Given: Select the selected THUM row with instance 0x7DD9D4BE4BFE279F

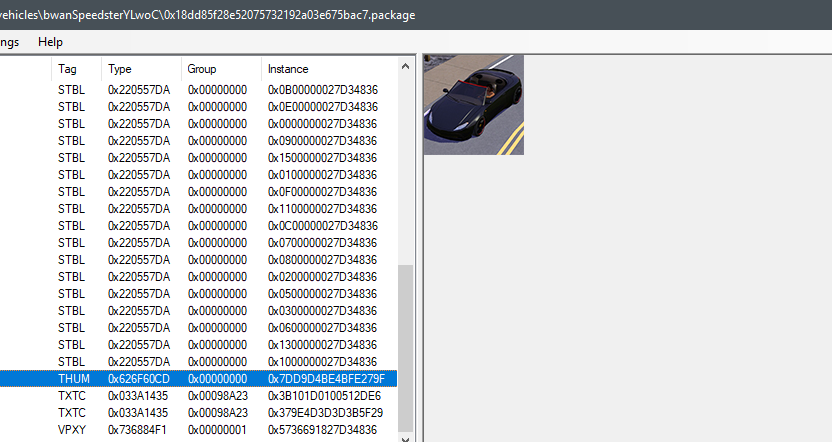Looking at the screenshot, I should click(x=198, y=378).
